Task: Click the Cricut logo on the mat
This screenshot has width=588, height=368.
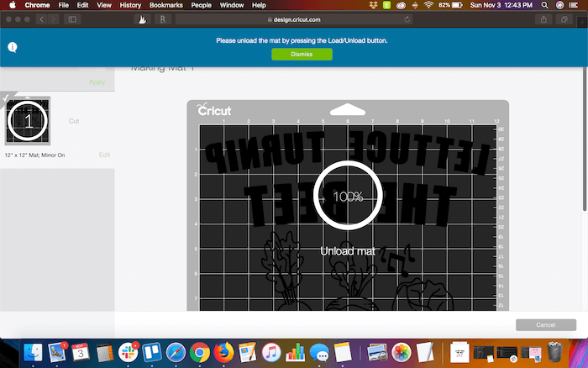Action: tap(213, 110)
